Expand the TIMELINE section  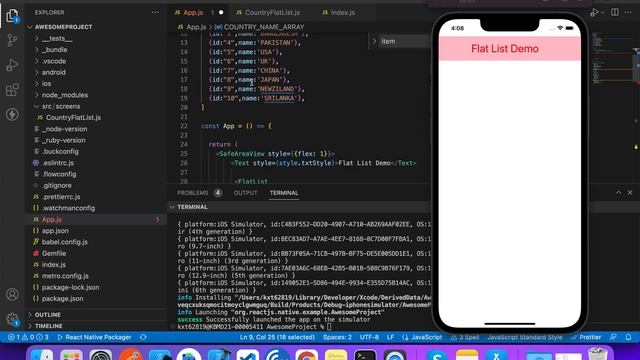tap(49, 326)
